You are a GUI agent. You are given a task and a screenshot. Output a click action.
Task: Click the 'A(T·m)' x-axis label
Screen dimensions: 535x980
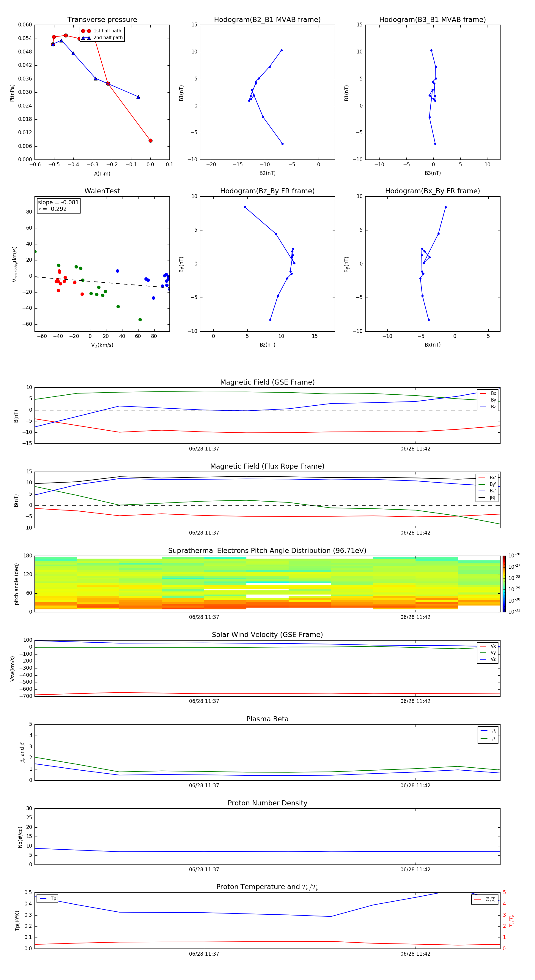coord(102,174)
